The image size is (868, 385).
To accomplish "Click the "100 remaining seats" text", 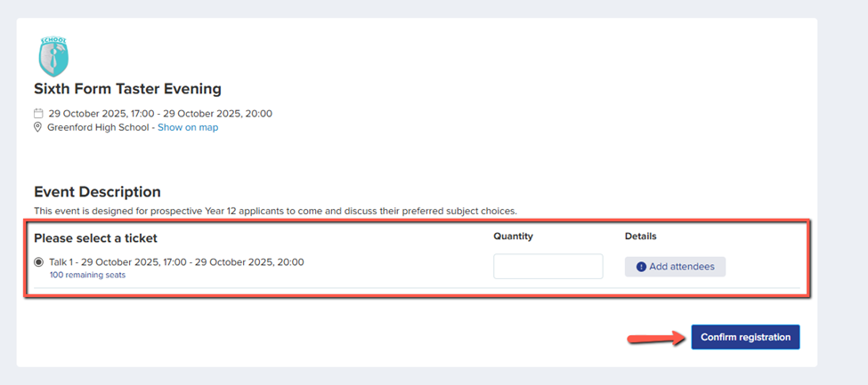I will 87,275.
